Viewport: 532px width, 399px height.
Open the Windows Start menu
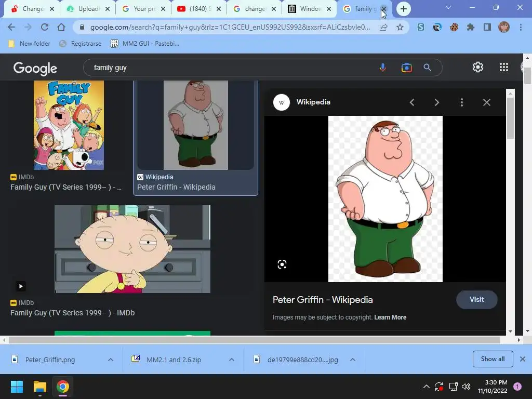tap(17, 387)
